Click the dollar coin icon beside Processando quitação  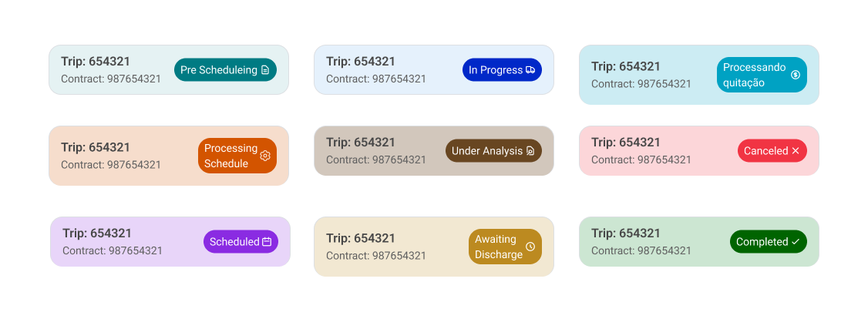pos(796,75)
